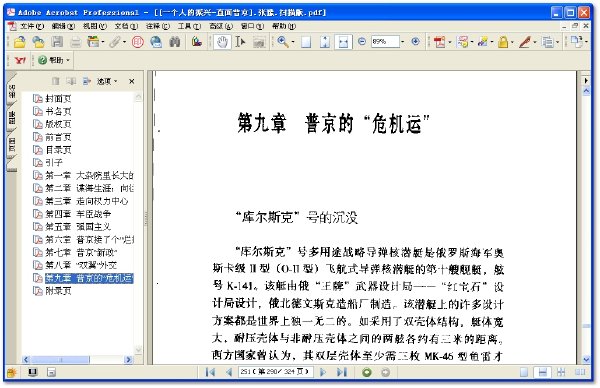Click the circular zoom in button

pyautogui.click(x=415, y=41)
